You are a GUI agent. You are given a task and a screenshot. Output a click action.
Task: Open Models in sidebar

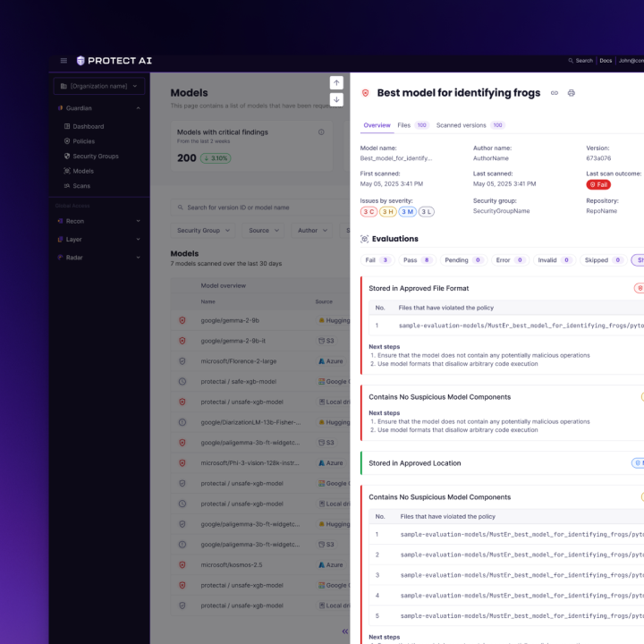(79, 171)
